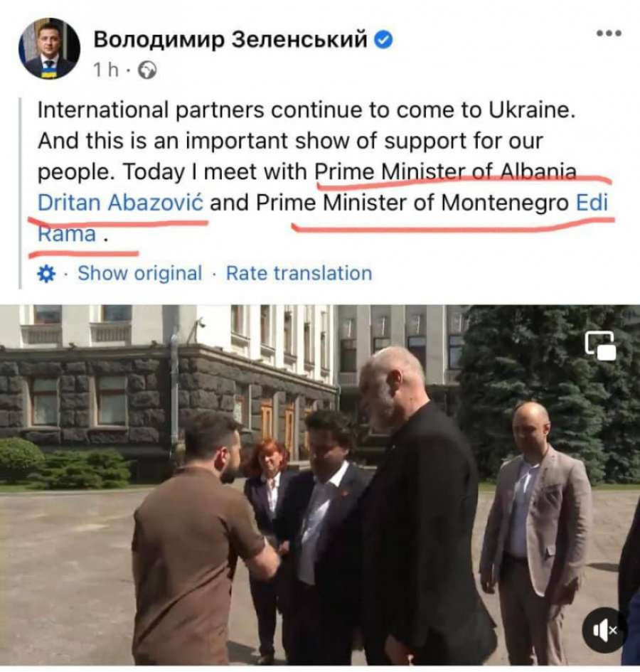Click Rate translation link
Screen dimensions: 640x672
click(x=299, y=273)
